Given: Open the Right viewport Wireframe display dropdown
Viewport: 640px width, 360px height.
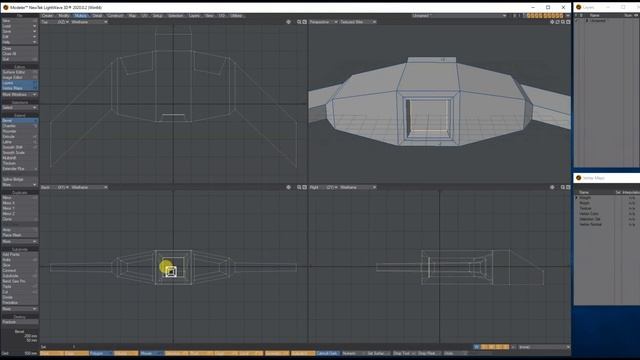Looking at the screenshot, I should coord(358,187).
